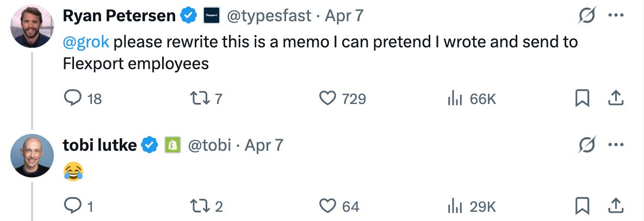Open Grok icon on Ryan Petersen's tweet
The image size is (644, 221).
coord(586,16)
